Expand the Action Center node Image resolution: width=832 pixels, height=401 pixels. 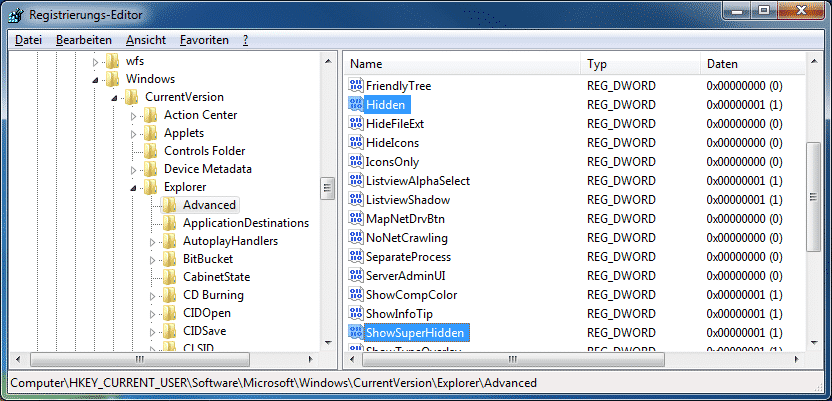(134, 116)
